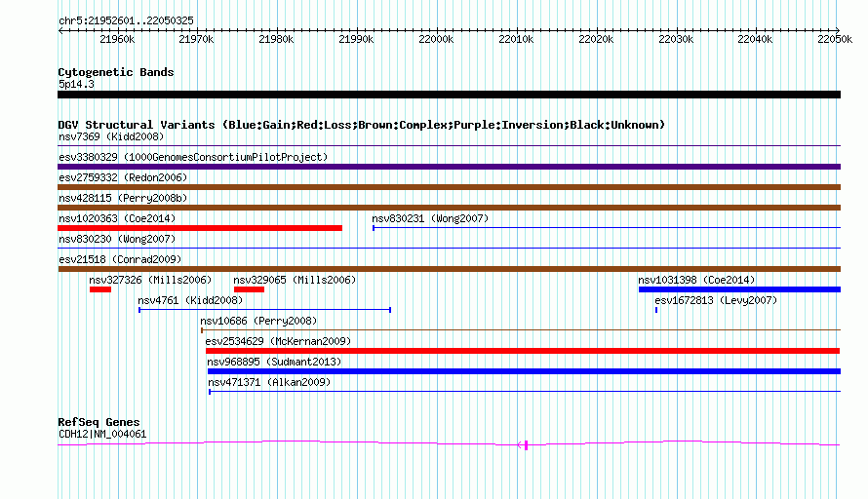Click the chr5:21952601..22050325 coordinate label
This screenshot has height=499, width=868.
[x=126, y=21]
